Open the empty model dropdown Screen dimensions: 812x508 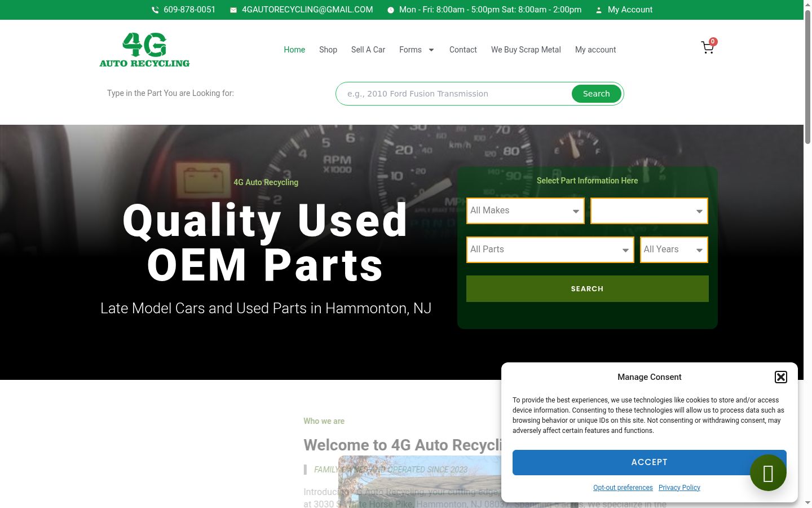point(649,211)
